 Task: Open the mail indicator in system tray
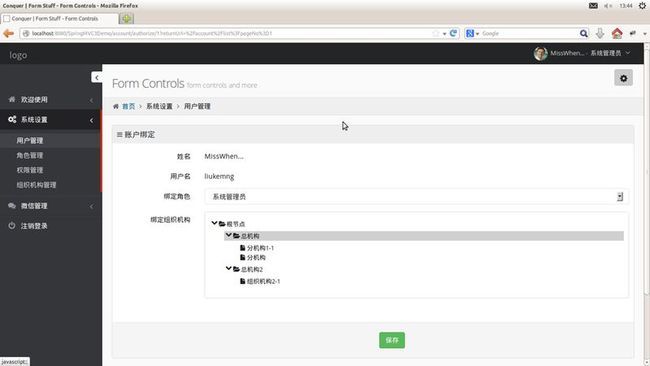pyautogui.click(x=593, y=6)
